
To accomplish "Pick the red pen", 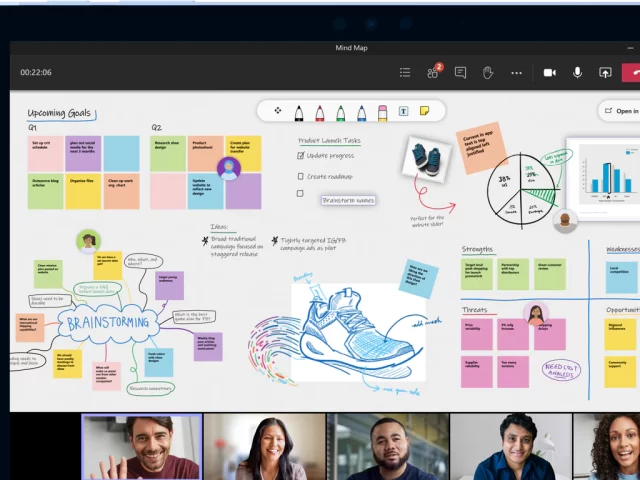I will click(320, 113).
